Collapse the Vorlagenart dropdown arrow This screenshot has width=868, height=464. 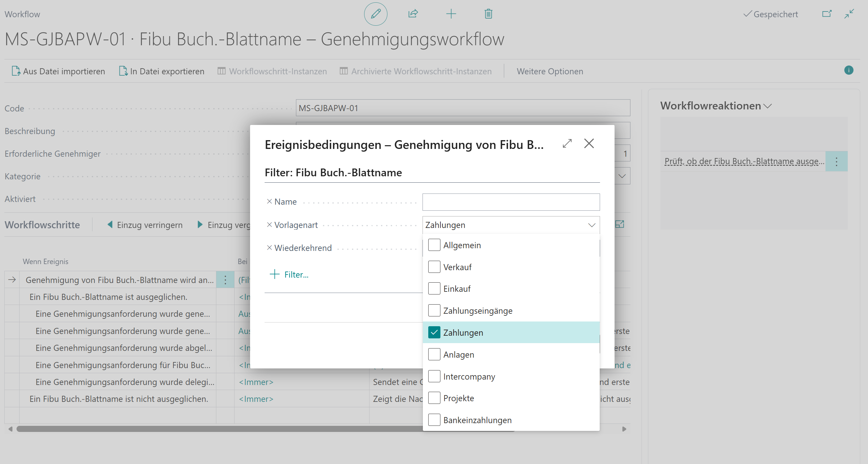pyautogui.click(x=592, y=225)
